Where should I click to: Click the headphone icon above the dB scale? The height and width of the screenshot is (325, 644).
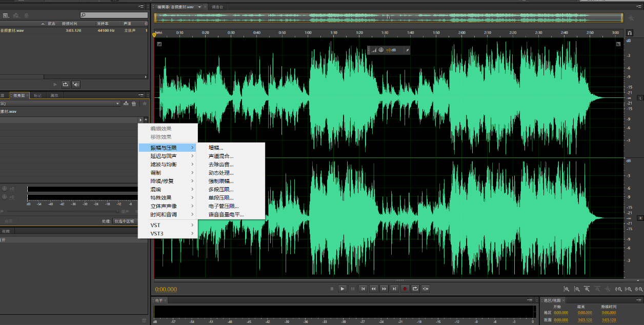630,32
